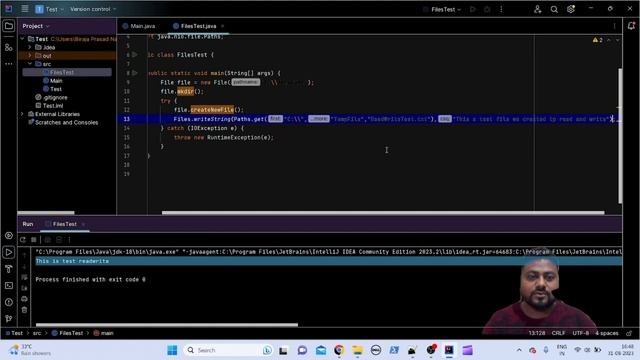Open the Test project switcher dropdown
Viewport: 640px width, 360px height.
pyautogui.click(x=50, y=9)
